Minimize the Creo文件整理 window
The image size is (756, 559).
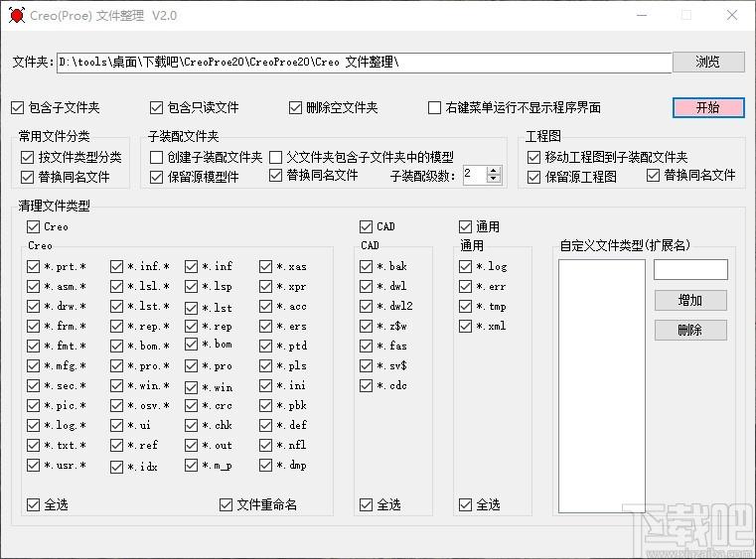[642, 16]
